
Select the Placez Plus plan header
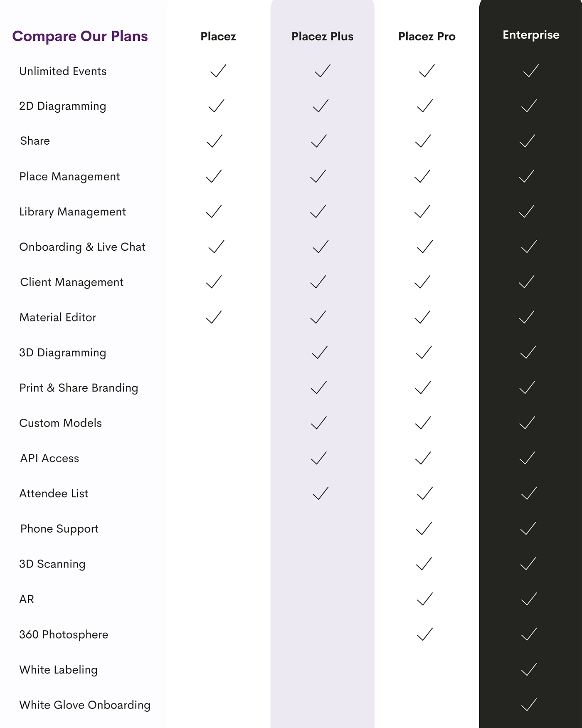coord(322,37)
